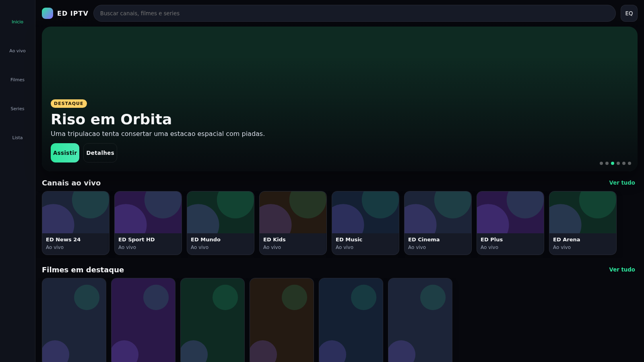The width and height of the screenshot is (644, 362).
Task: Open the brown fourth movie poster
Action: click(282, 320)
